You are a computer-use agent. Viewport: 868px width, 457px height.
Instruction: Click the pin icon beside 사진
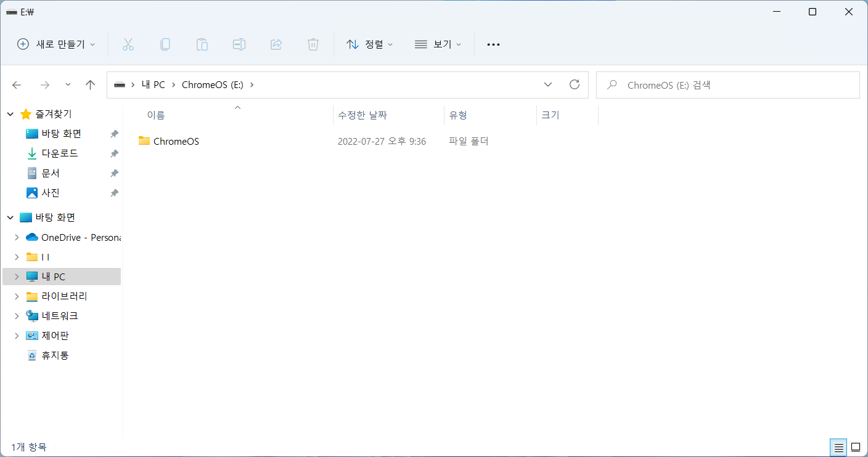114,193
